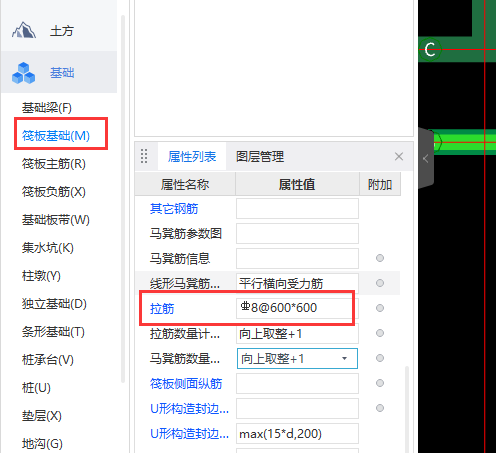Select 桩承台(V) item
The width and height of the screenshot is (496, 453).
(x=48, y=360)
